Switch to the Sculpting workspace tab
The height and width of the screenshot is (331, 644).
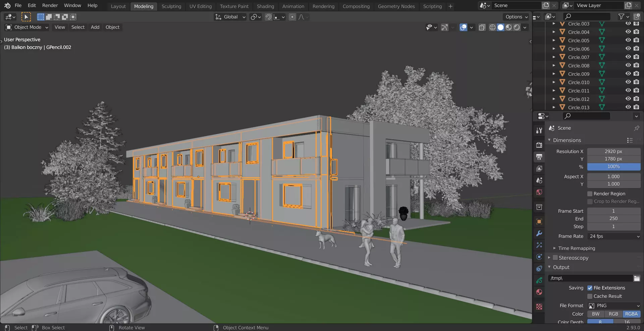(171, 6)
